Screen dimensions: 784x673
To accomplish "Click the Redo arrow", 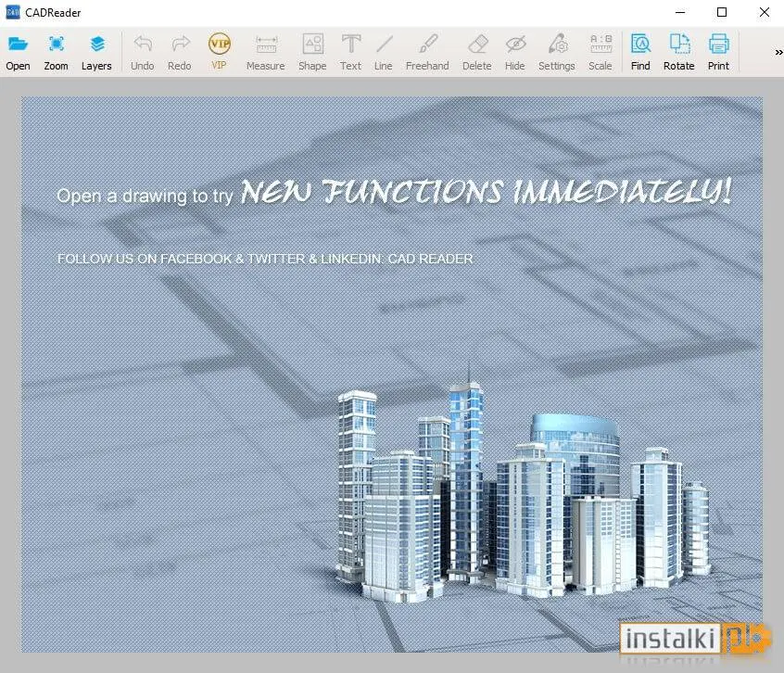I will 180,53.
